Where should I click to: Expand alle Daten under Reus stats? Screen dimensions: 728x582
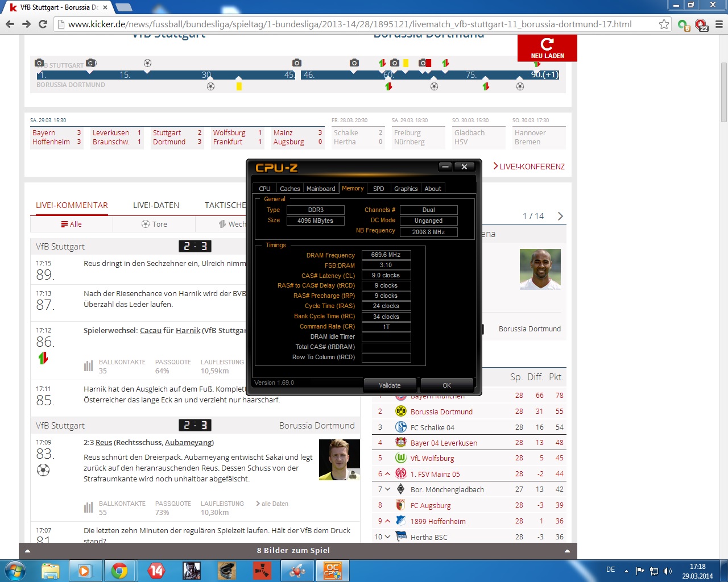pos(272,504)
